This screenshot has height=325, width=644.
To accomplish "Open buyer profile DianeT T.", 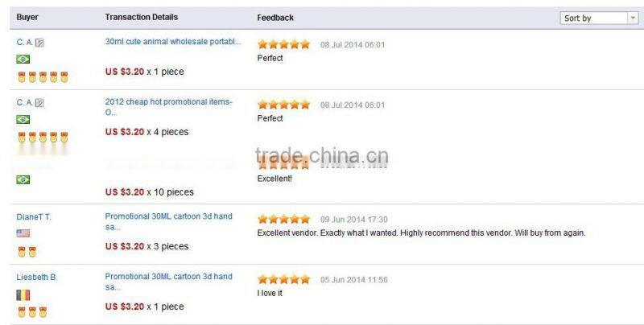I will (34, 217).
